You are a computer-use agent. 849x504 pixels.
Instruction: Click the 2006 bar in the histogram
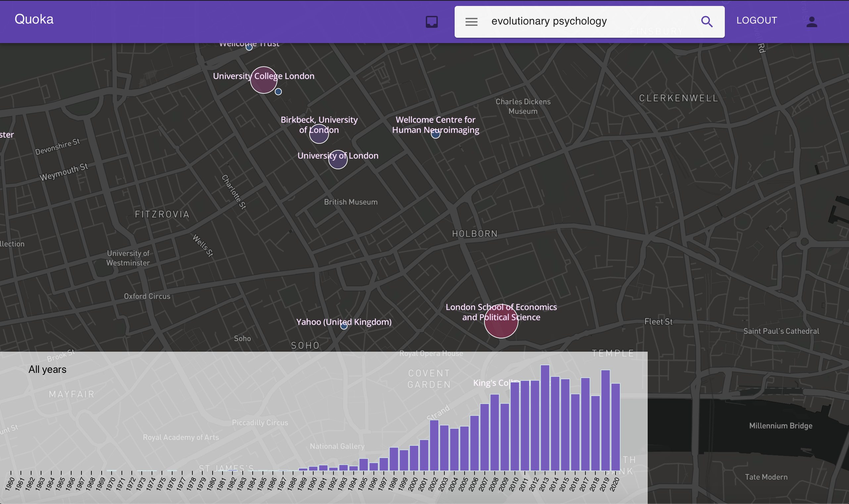pyautogui.click(x=474, y=443)
